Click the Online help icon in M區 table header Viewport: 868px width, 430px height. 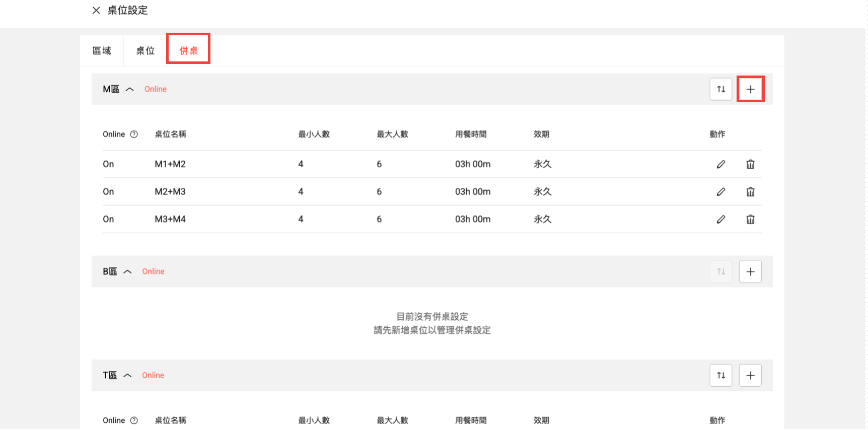[x=134, y=134]
